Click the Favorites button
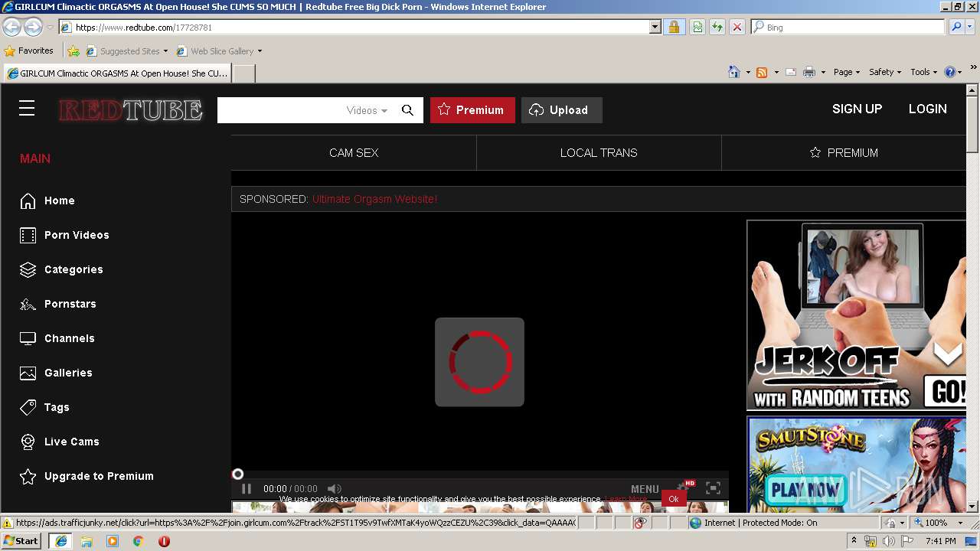This screenshot has width=980, height=551. (x=29, y=51)
